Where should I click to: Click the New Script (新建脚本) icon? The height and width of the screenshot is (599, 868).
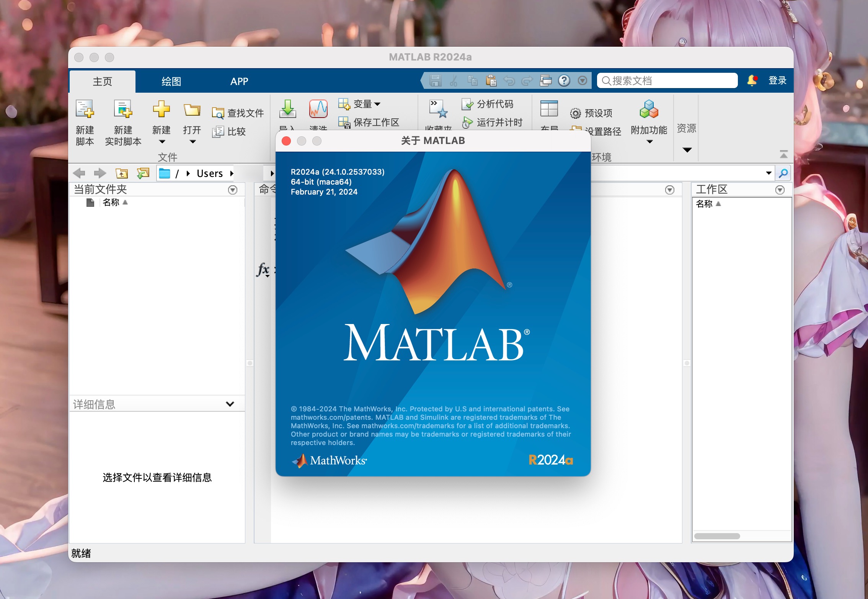85,109
